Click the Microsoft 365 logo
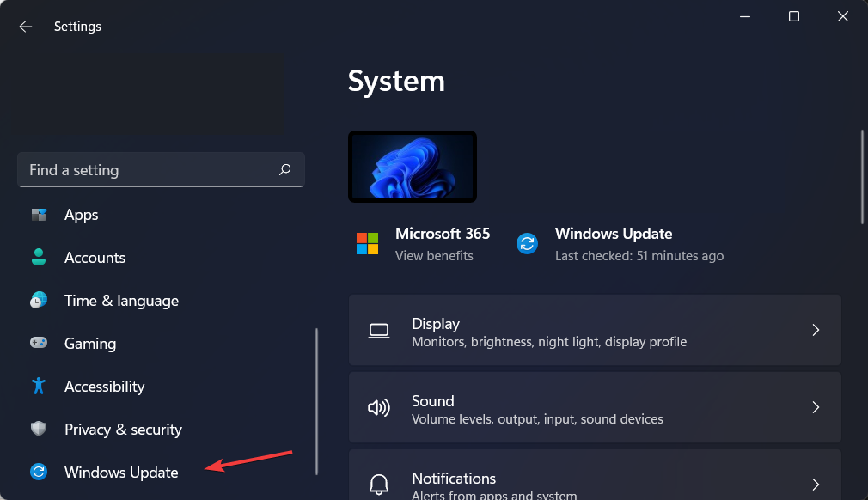 (367, 244)
